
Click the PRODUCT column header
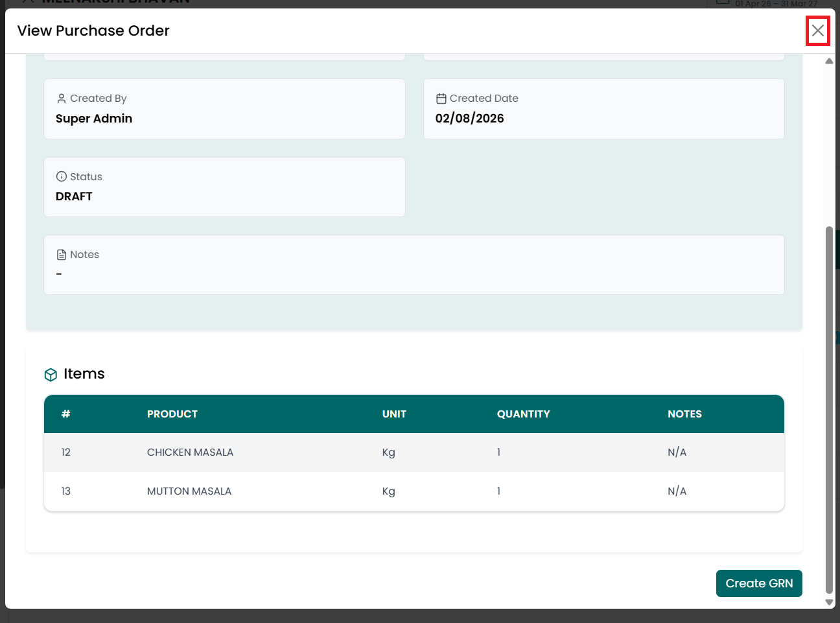point(172,414)
